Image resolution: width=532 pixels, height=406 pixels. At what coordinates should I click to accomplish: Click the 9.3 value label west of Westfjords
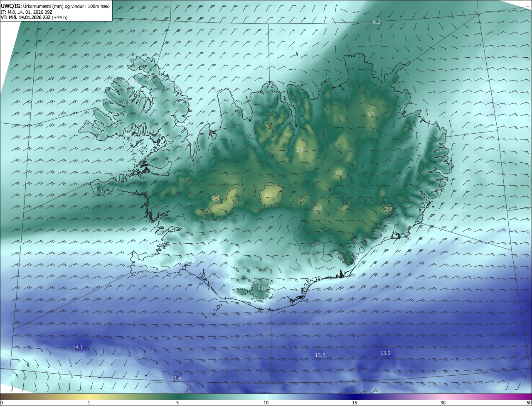(55, 105)
